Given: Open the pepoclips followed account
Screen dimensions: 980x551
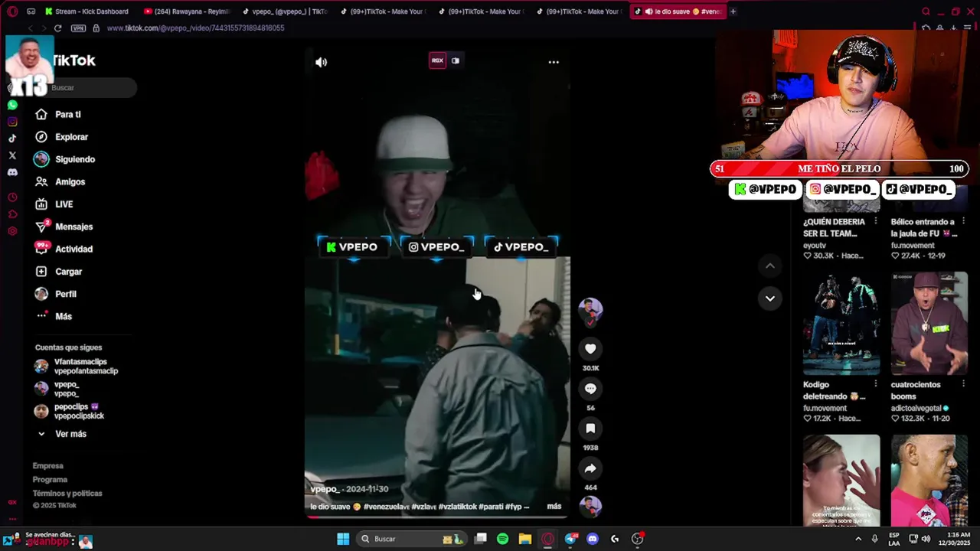Looking at the screenshot, I should pyautogui.click(x=70, y=412).
